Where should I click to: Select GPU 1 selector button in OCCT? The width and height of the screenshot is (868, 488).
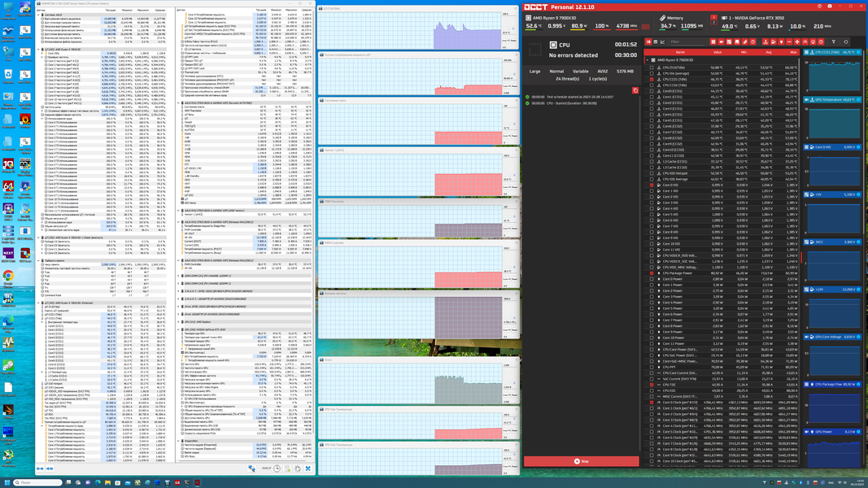click(714, 16)
